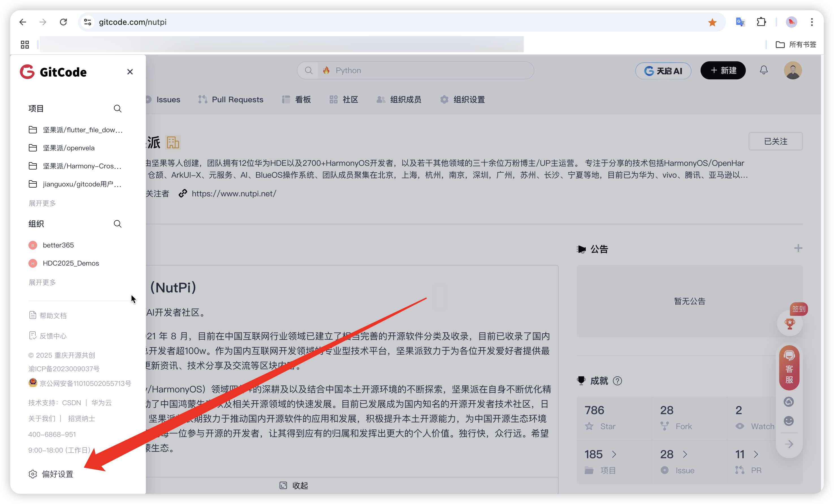The width and height of the screenshot is (834, 504).
Task: Switch to the Issues tab
Action: coord(163,99)
